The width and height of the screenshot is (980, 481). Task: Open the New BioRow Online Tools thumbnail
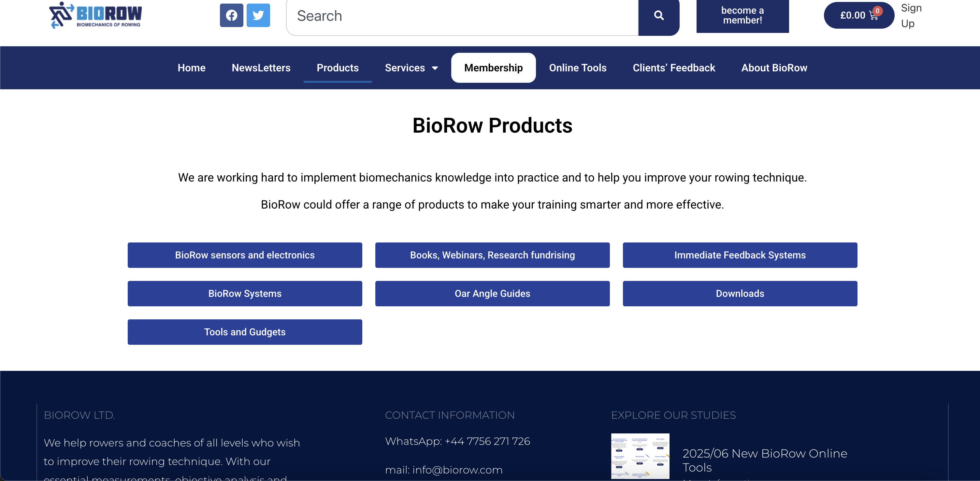(640, 456)
